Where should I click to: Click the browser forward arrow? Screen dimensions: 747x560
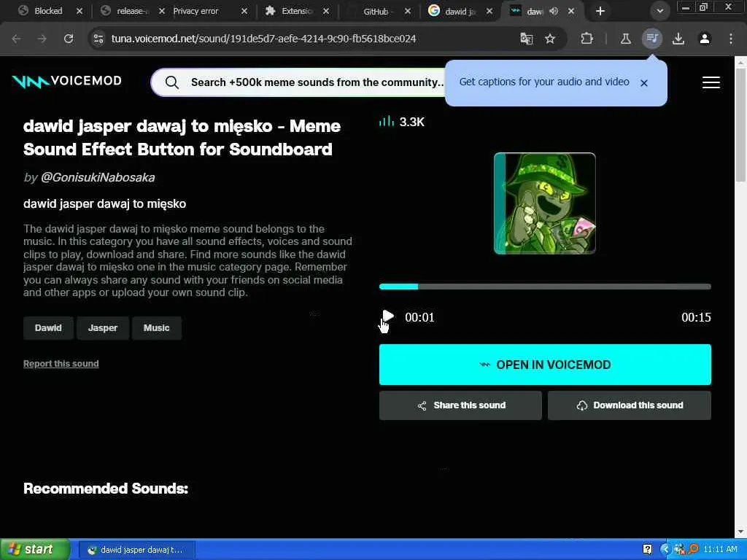[x=42, y=39]
